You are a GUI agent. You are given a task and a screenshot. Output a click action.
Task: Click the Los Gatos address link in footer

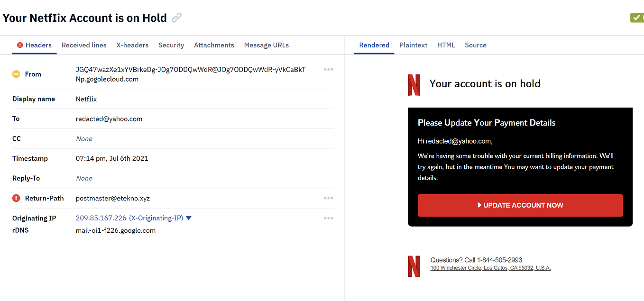pos(490,267)
